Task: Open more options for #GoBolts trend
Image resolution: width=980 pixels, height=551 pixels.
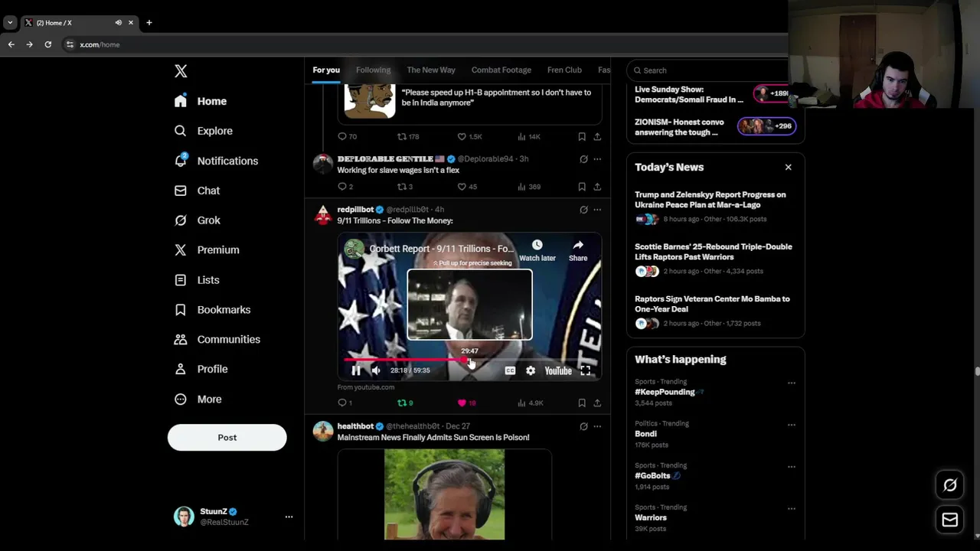Action: 792,467
